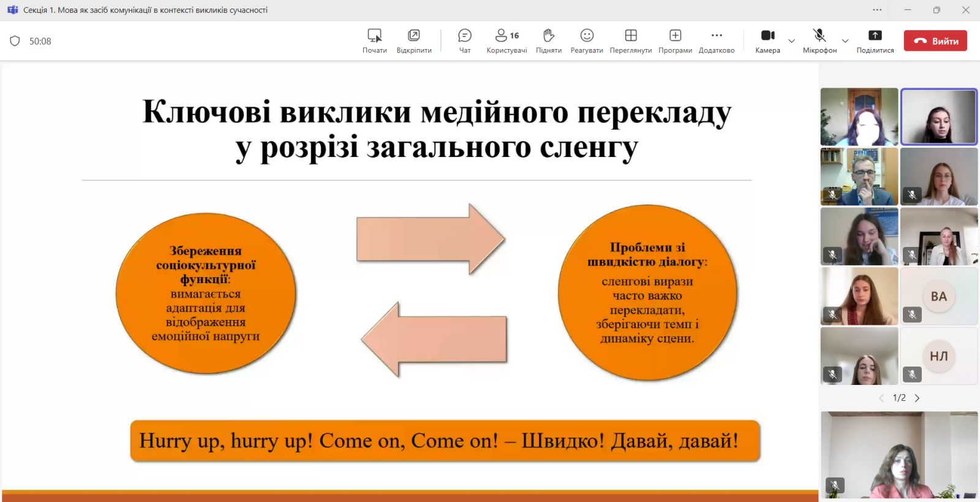Click the Почати toolbar icon

point(374,40)
